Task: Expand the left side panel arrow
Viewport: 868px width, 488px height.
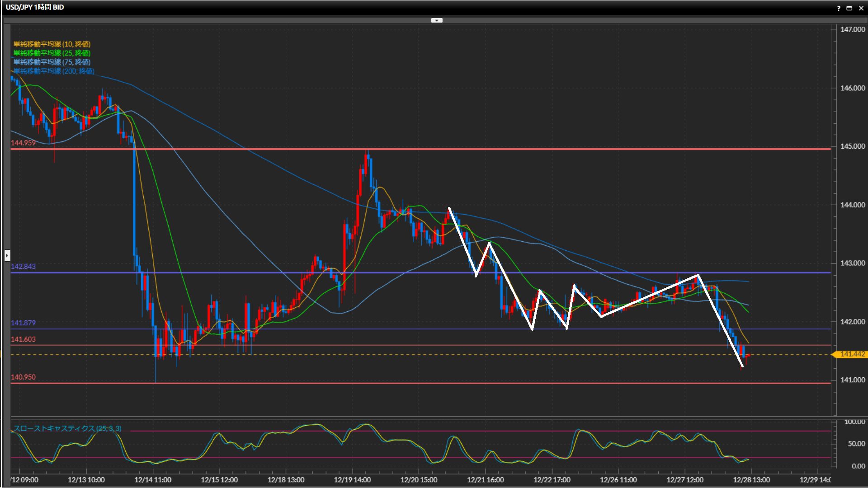Action: point(7,255)
